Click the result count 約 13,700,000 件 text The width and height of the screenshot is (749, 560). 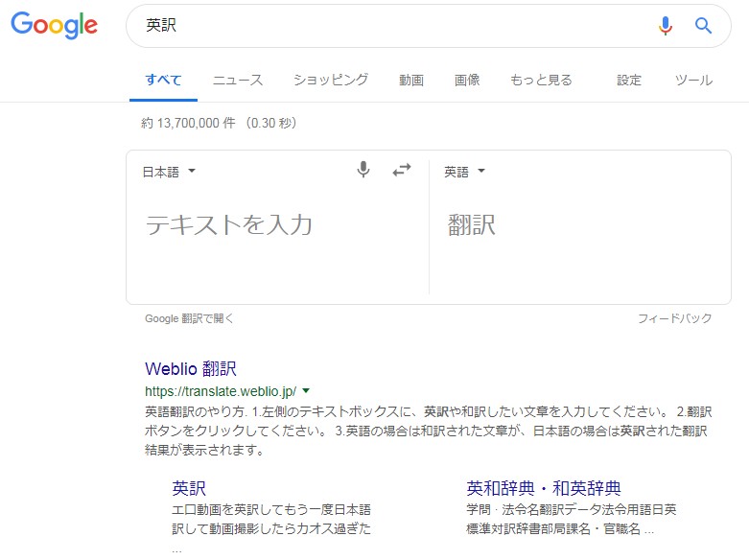[x=188, y=123]
